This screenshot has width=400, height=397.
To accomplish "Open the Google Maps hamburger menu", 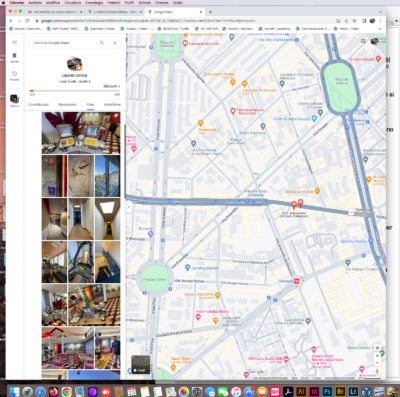I will (14, 43).
